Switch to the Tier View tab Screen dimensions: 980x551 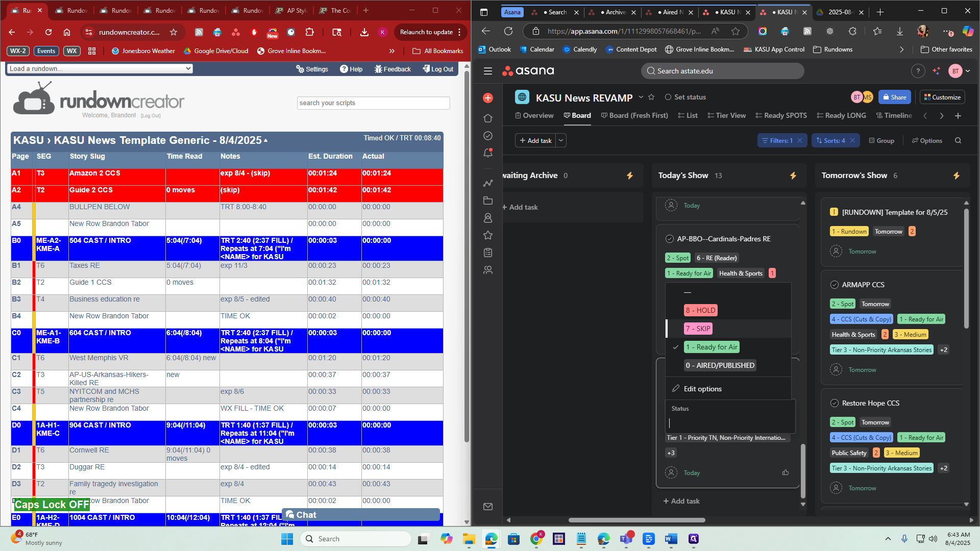pyautogui.click(x=727, y=115)
